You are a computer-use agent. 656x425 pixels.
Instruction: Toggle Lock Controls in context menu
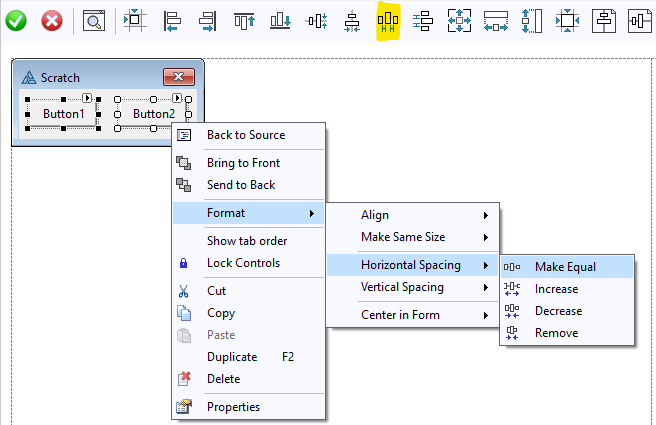pyautogui.click(x=243, y=263)
